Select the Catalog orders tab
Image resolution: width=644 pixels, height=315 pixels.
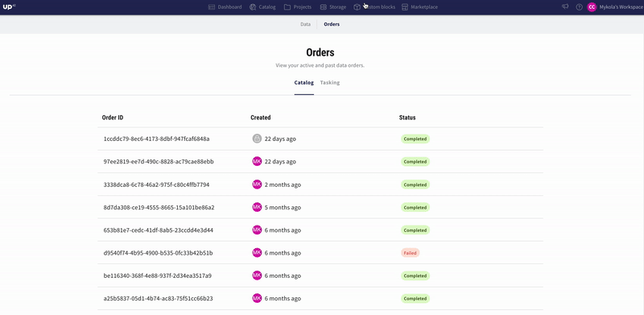click(304, 83)
